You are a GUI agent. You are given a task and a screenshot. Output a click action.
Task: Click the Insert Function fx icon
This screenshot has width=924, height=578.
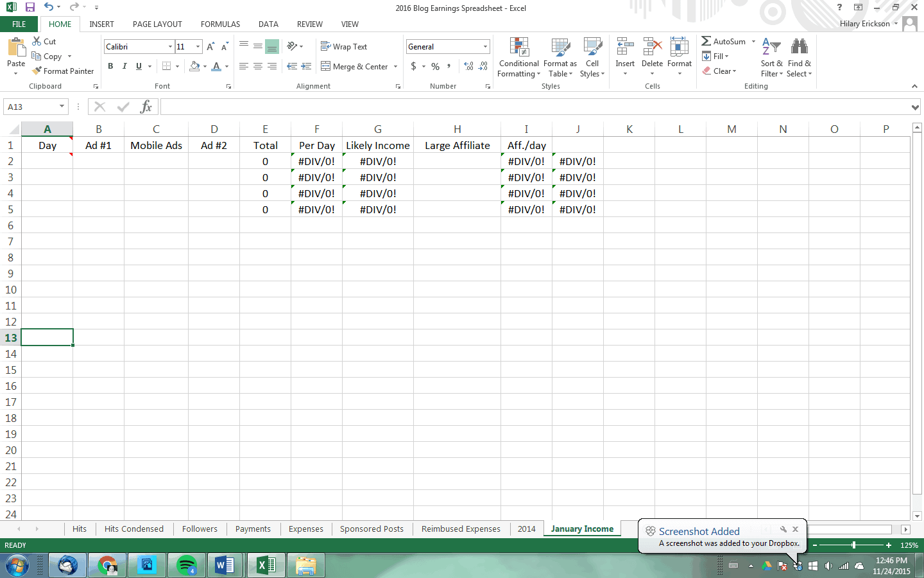(146, 107)
